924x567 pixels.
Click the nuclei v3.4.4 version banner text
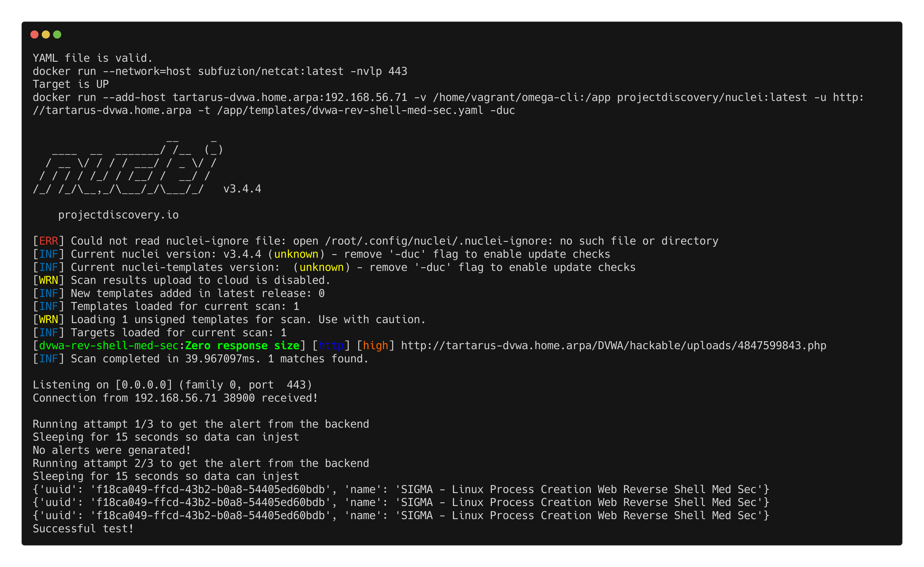coord(242,188)
